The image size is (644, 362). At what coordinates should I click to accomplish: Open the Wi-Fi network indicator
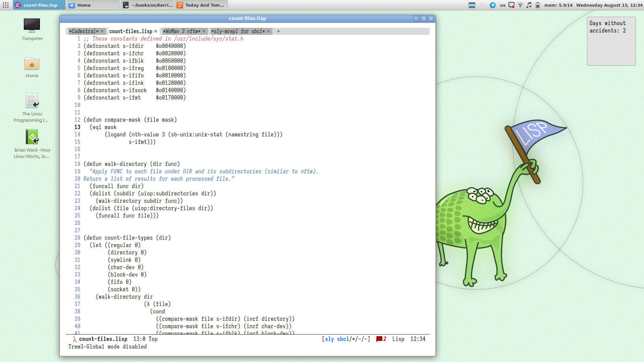520,5
